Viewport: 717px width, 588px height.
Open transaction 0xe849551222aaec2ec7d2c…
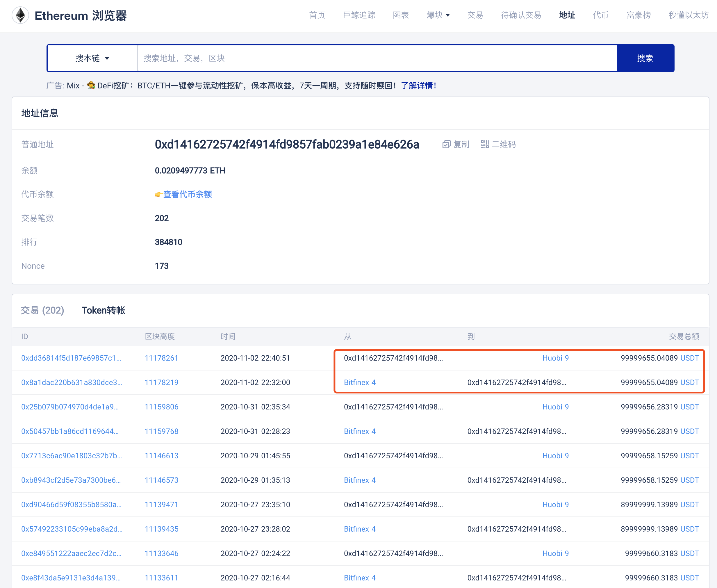pos(71,553)
